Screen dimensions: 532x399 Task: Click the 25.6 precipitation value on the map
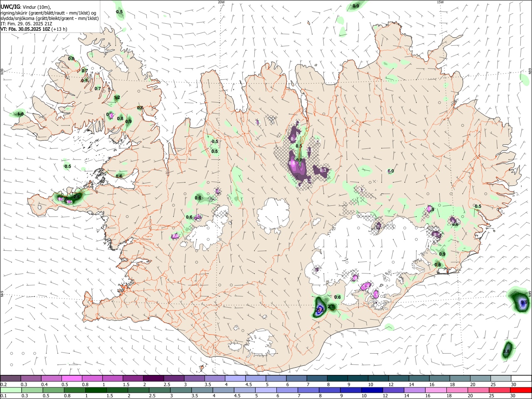tap(319, 310)
